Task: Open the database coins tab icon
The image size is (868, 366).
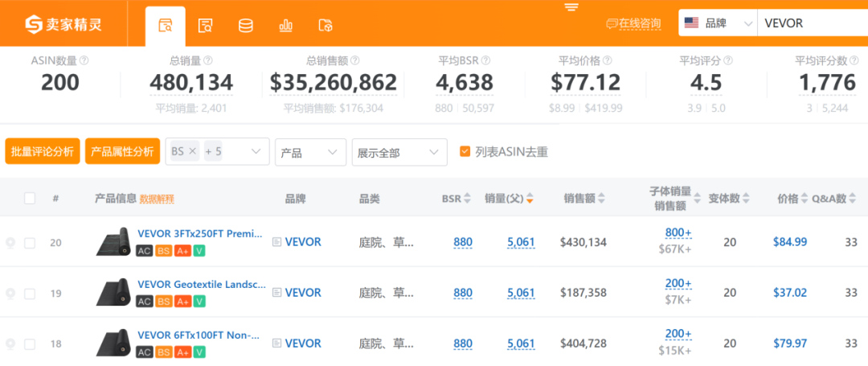Action: point(246,26)
